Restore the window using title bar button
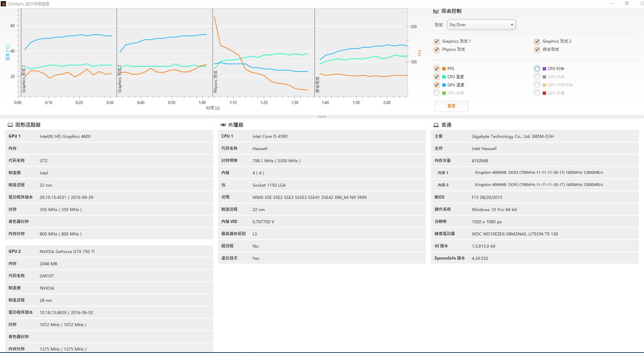The width and height of the screenshot is (644, 353). coord(627,4)
